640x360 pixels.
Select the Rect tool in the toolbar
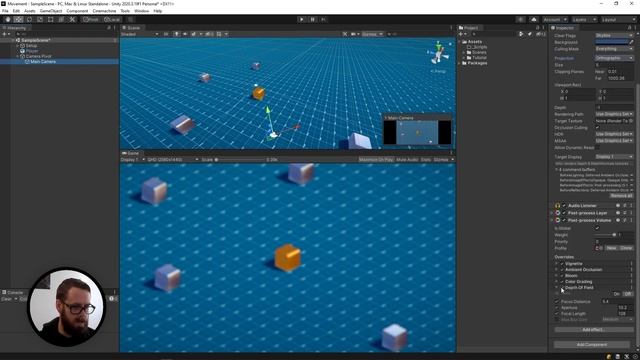[x=51, y=20]
